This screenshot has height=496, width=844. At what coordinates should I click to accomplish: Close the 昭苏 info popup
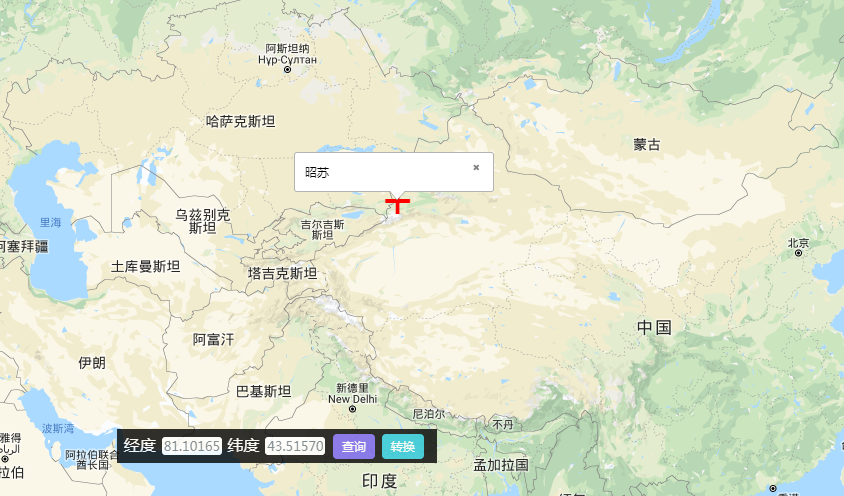coord(476,168)
